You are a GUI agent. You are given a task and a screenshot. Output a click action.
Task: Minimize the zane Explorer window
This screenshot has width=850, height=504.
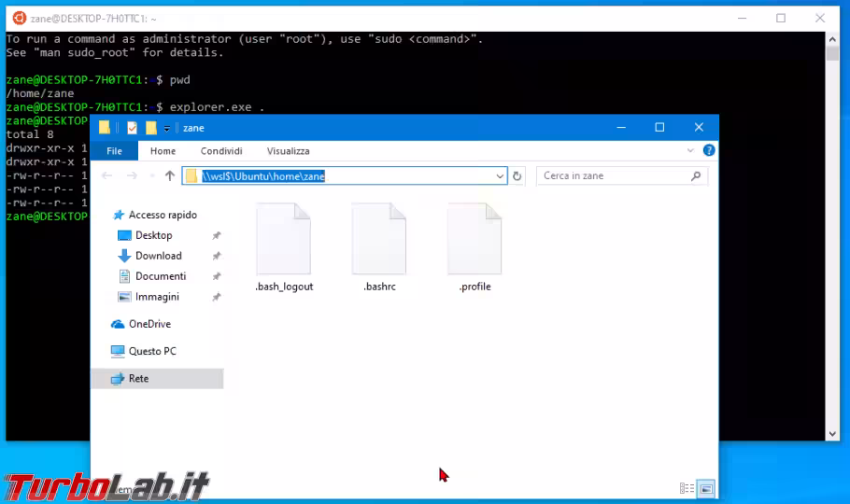coord(621,127)
